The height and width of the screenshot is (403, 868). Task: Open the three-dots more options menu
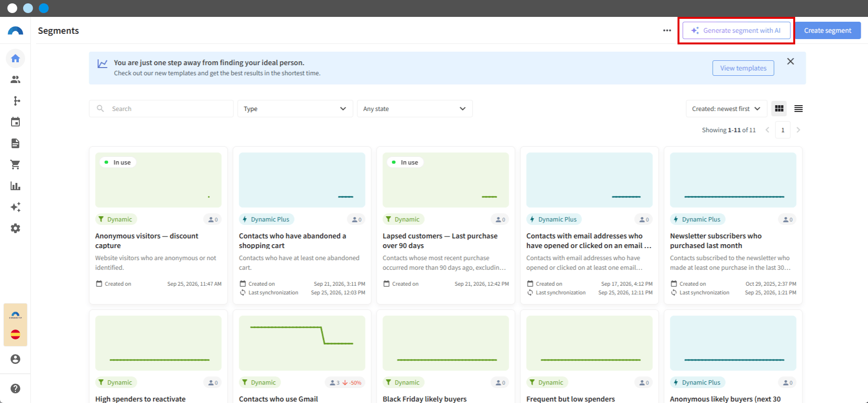667,30
